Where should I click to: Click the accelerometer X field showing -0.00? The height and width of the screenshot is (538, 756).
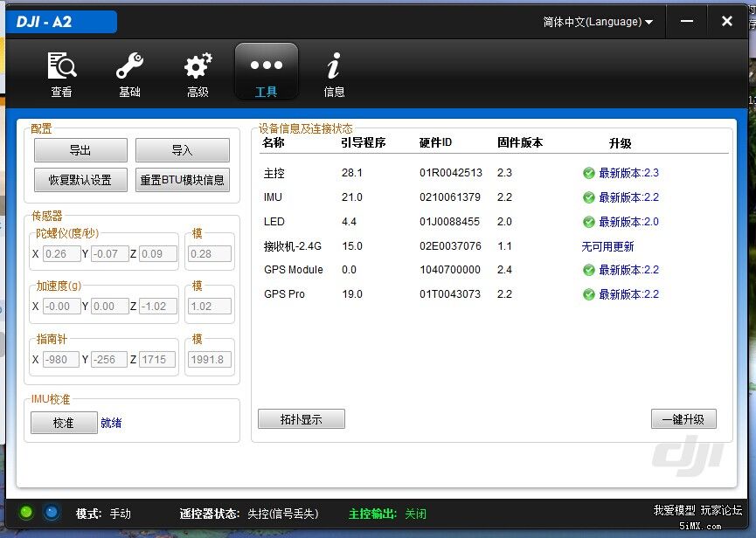click(x=62, y=307)
